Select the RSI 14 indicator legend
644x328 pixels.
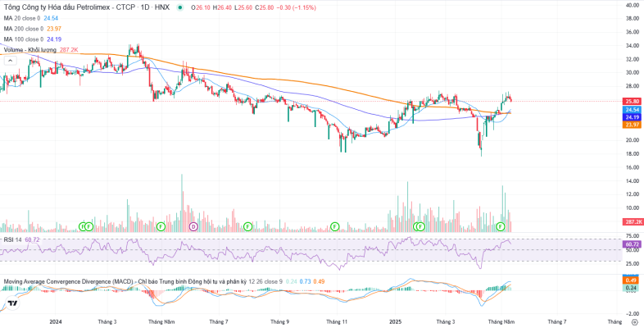point(13,239)
